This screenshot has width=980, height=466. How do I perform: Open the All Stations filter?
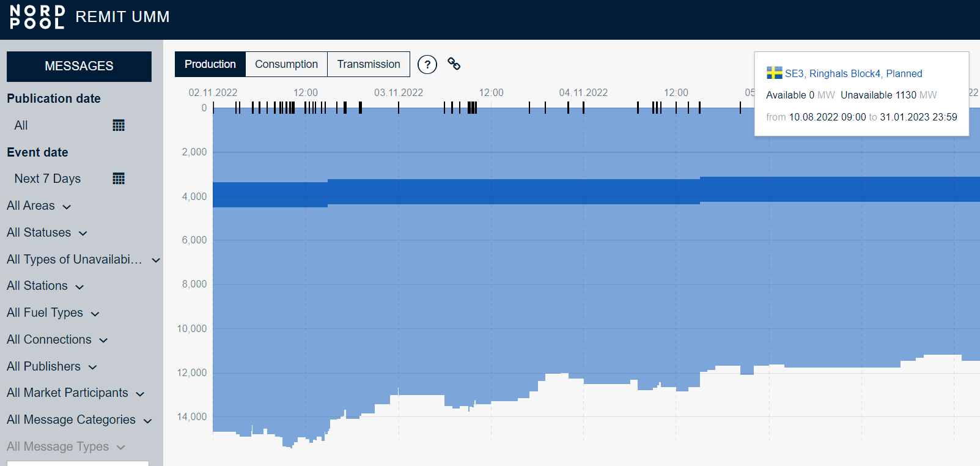coord(45,286)
